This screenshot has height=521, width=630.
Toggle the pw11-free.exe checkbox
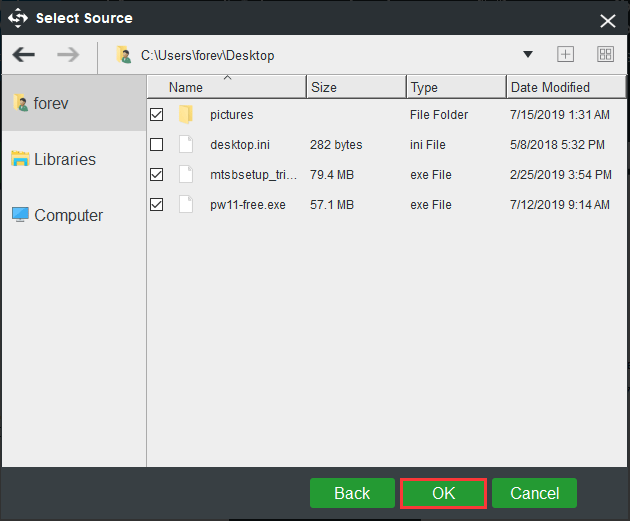point(157,205)
